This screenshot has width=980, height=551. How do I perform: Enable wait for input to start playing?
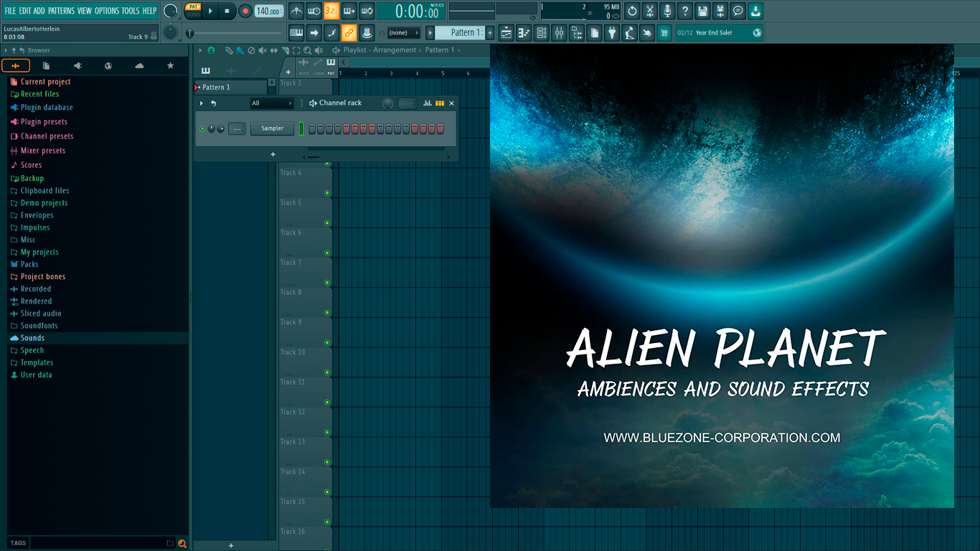tap(314, 11)
